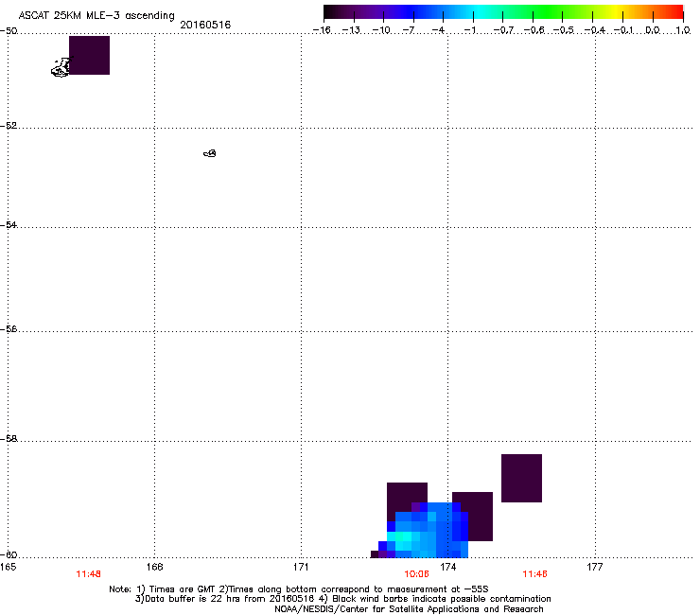The height and width of the screenshot is (615, 700).
Task: Click the cyan pixels in the blue data patch
Action: click(404, 539)
